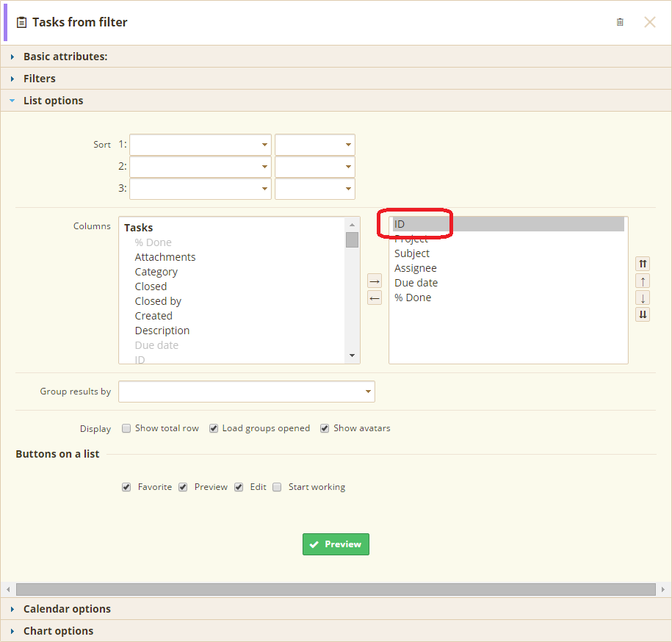The image size is (672, 642).
Task: Click the clipboard icon beside Tasks from filter
Action: (21, 22)
